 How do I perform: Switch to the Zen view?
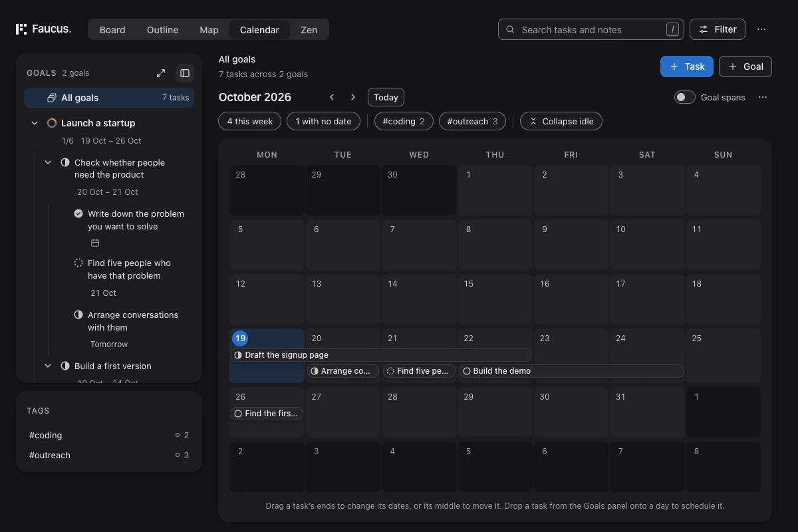pyautogui.click(x=309, y=29)
